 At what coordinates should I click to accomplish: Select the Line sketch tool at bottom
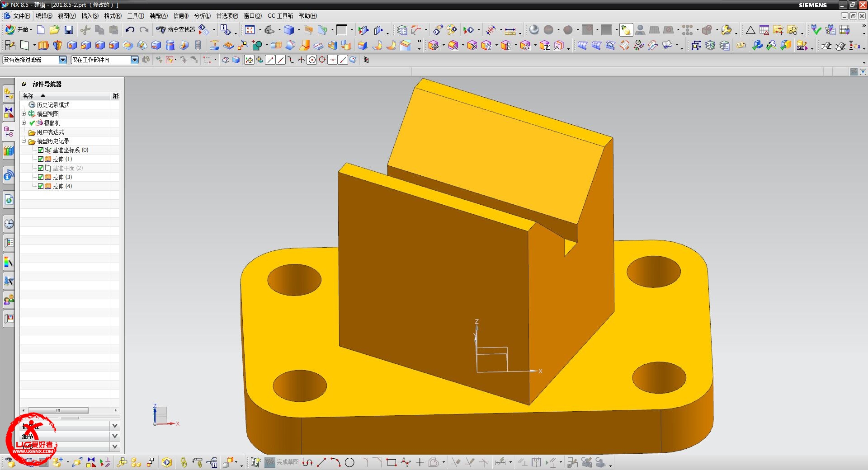tap(321, 462)
